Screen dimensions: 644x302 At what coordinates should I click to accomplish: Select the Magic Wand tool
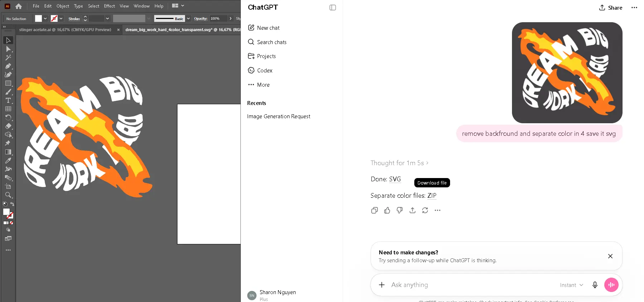click(x=8, y=57)
